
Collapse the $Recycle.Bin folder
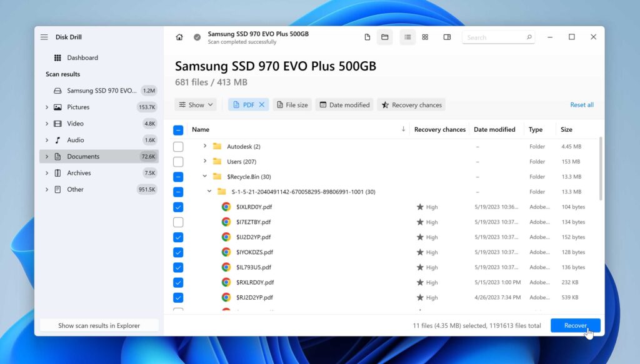pos(205,176)
